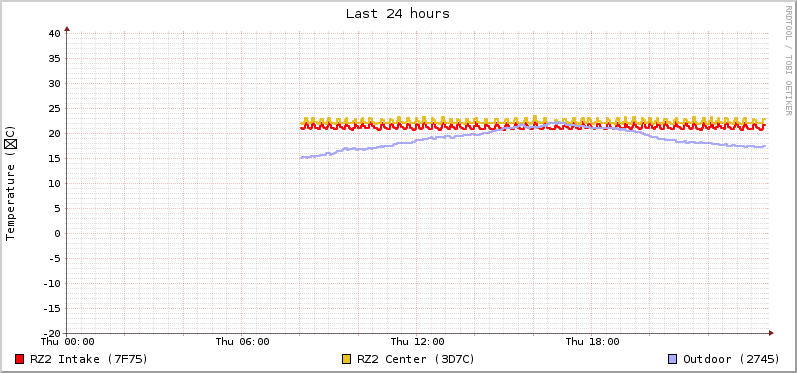
Task: Click the 25 value on y-axis
Action: tap(54, 108)
